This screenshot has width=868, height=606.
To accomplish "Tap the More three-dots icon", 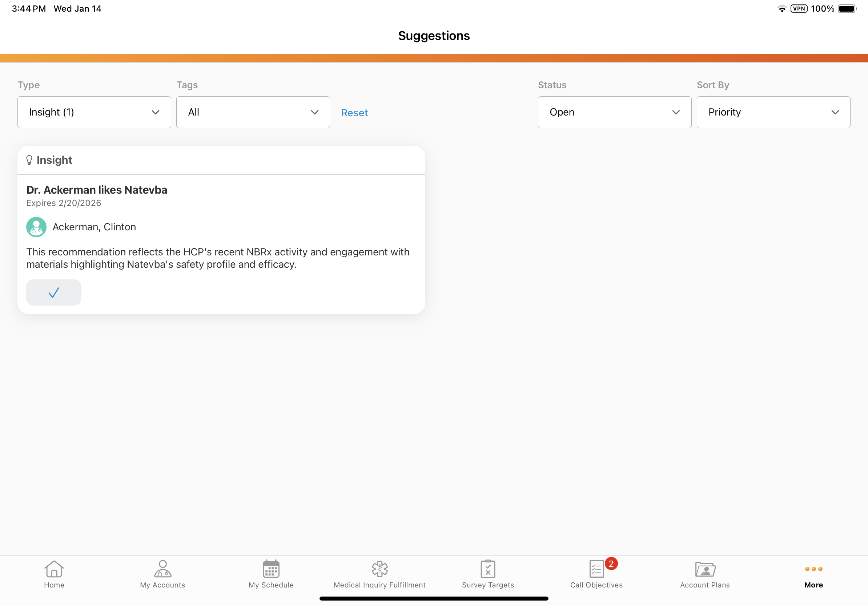I will click(813, 569).
